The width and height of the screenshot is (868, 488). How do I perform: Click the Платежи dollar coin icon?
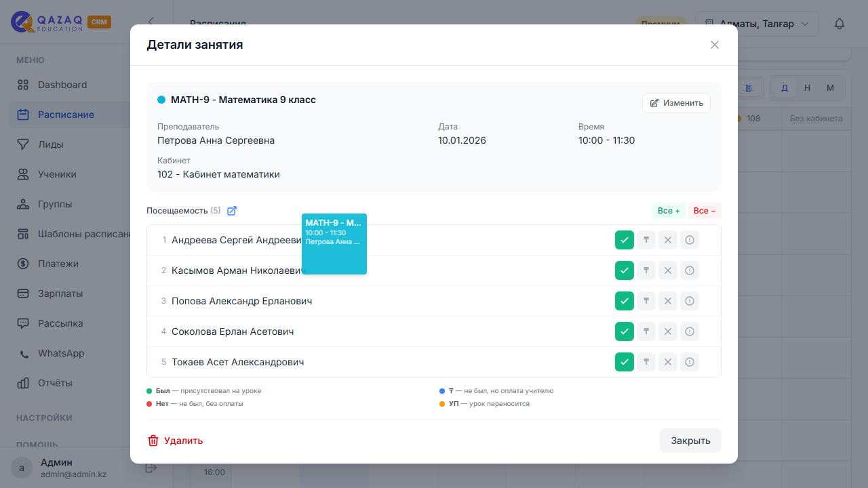[23, 264]
